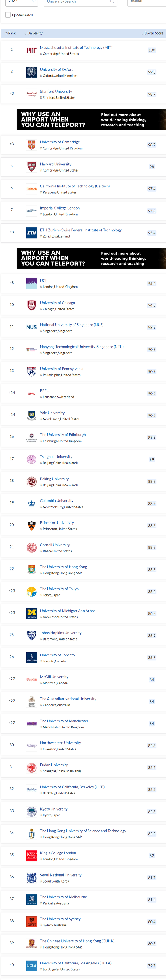Click the McGill University logo
Viewport: 166px width, 980px height.
[32, 680]
